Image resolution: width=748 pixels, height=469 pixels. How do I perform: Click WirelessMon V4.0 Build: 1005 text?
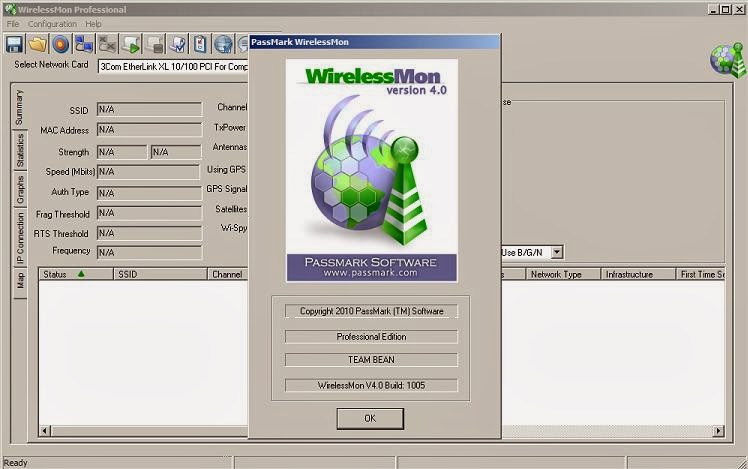pos(371,386)
